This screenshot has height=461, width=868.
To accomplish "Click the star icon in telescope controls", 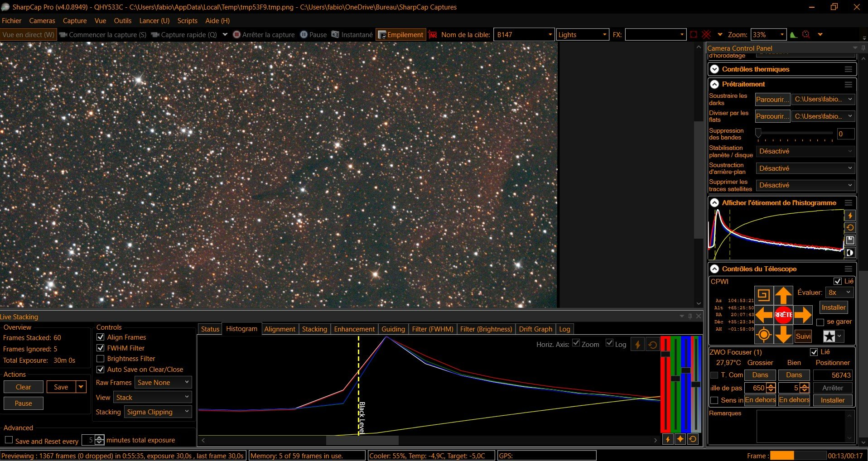I will pyautogui.click(x=829, y=336).
